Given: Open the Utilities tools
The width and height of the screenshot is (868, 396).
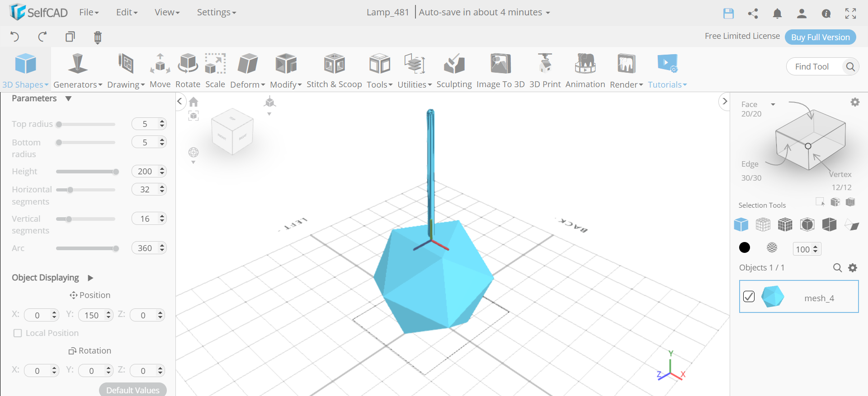Looking at the screenshot, I should click(415, 70).
